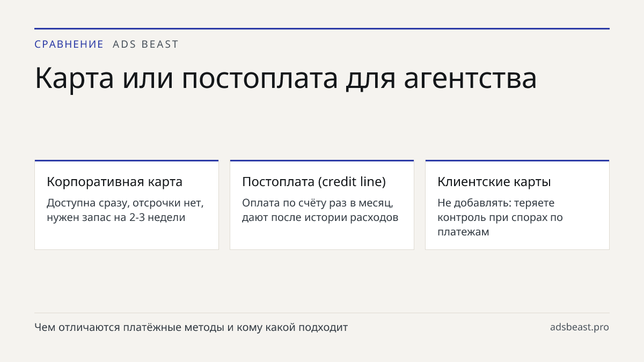Select the 'Клиентские карты' card title

click(494, 182)
